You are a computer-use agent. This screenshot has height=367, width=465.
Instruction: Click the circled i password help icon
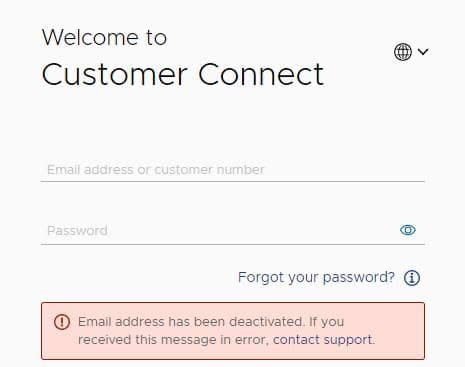tap(412, 278)
